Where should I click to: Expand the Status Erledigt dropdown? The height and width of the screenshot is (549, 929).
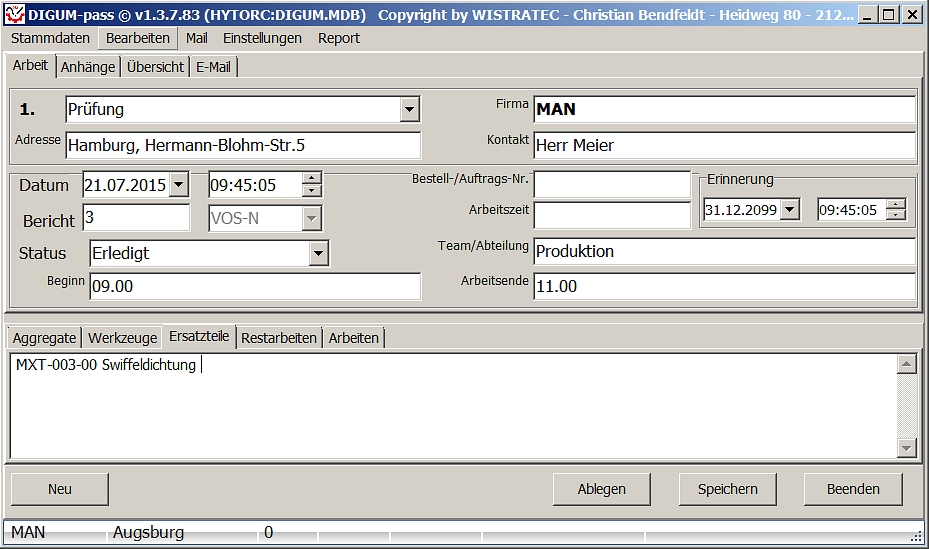pos(318,254)
